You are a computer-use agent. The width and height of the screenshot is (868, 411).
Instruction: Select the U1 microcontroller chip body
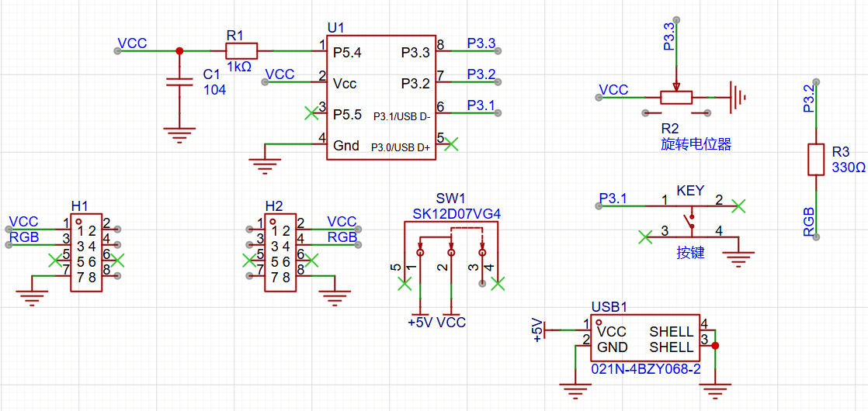381,98
